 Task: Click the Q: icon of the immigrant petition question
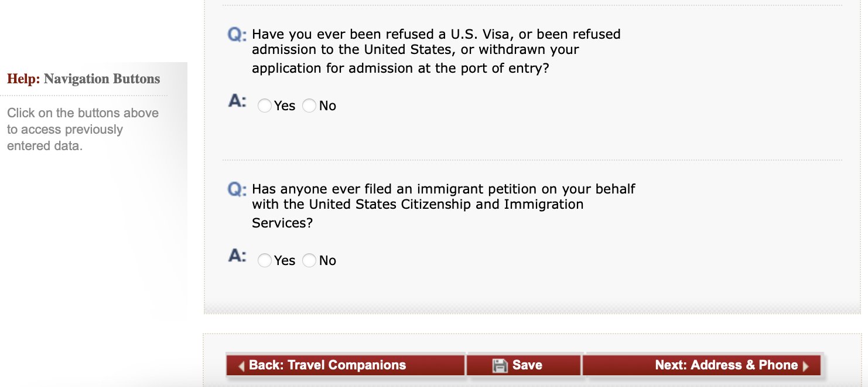[x=237, y=189]
